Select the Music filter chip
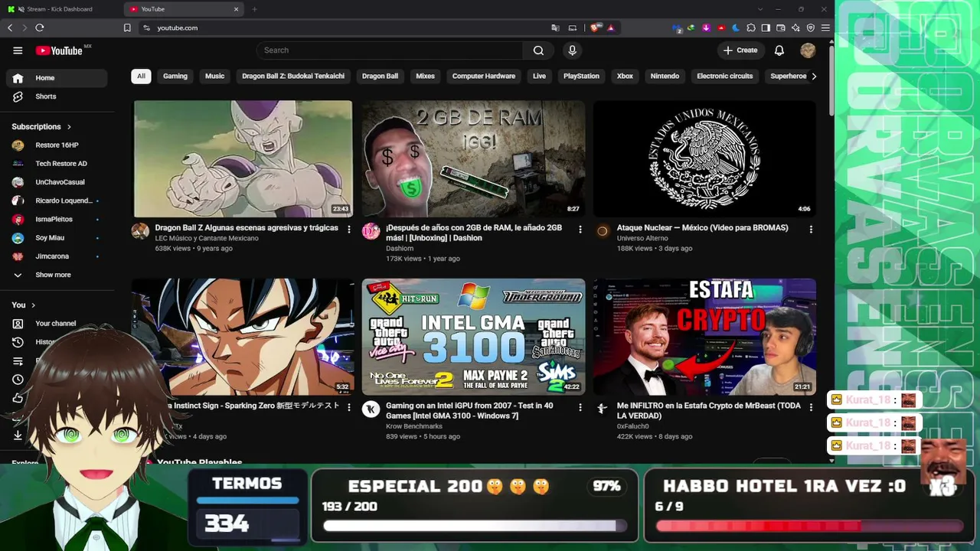The height and width of the screenshot is (551, 980). pyautogui.click(x=215, y=77)
